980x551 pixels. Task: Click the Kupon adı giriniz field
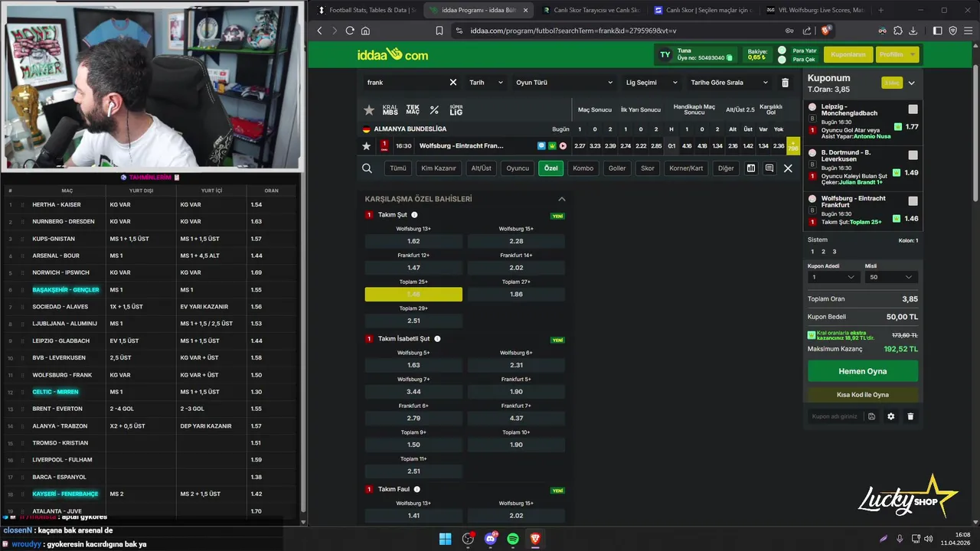tap(836, 416)
